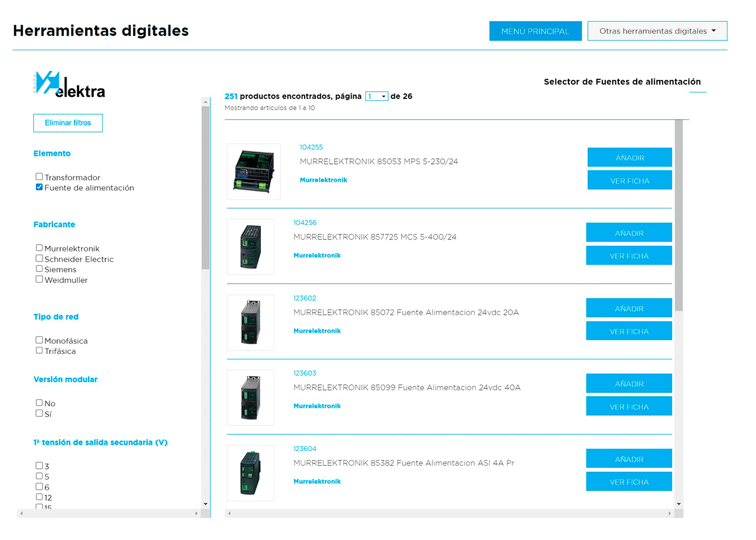
Task: Click Murrelektronik brand under product 123602
Action: pyautogui.click(x=318, y=331)
